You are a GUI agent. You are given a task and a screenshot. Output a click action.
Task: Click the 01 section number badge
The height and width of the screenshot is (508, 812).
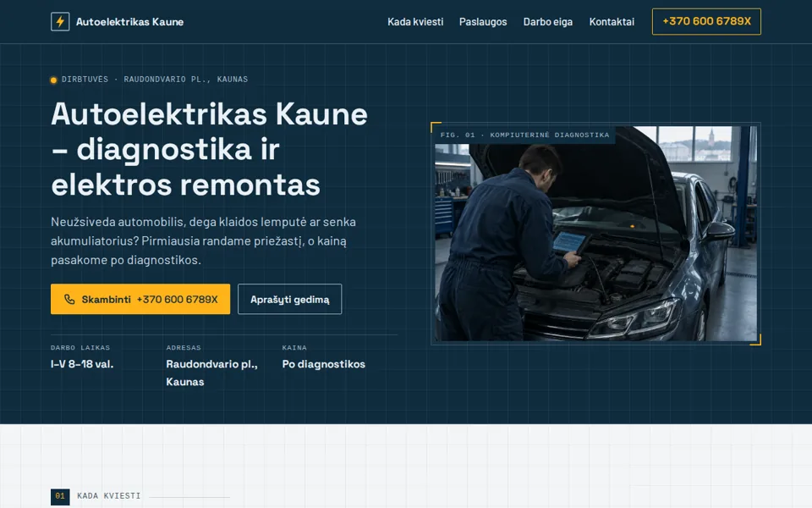[60, 496]
